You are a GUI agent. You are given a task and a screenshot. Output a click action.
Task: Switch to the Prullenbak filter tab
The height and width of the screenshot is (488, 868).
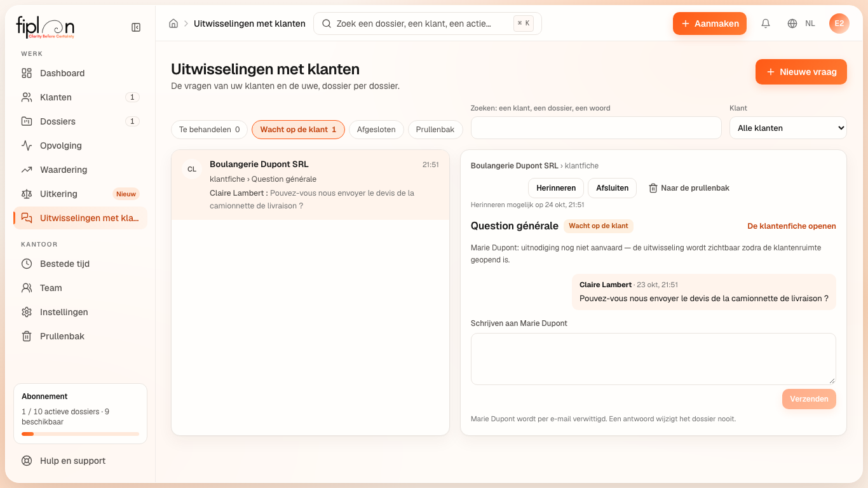pos(435,130)
